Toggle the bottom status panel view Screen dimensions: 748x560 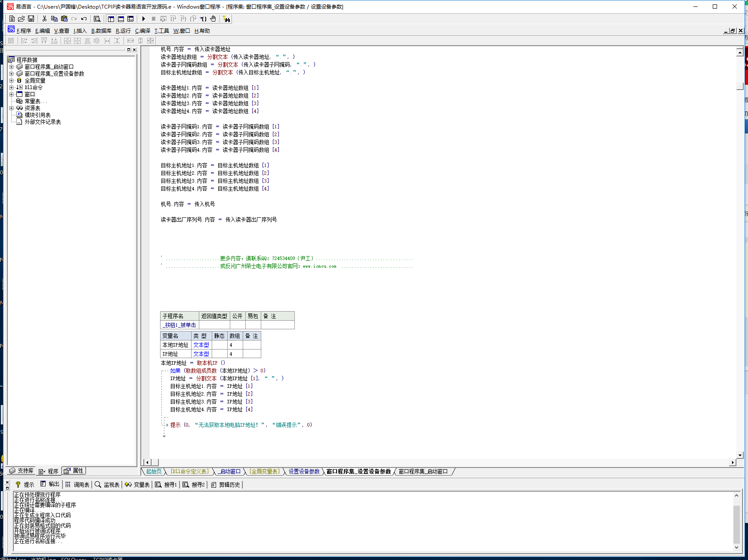click(121, 19)
